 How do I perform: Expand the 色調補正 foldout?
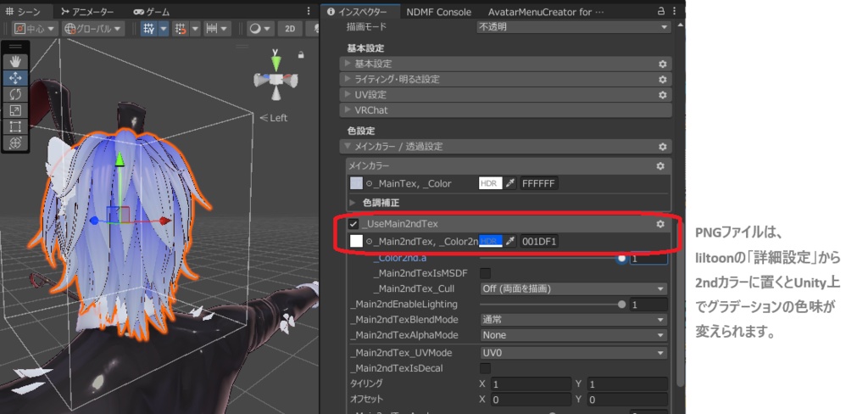click(353, 203)
